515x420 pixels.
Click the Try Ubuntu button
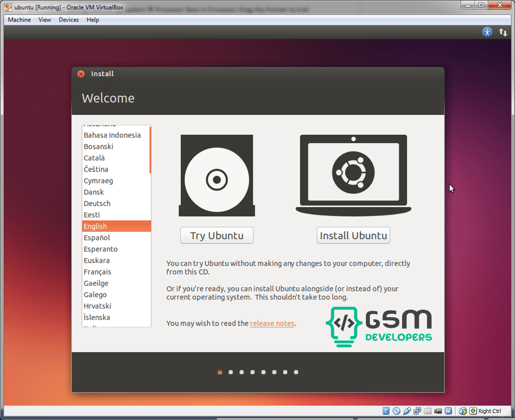coord(217,236)
